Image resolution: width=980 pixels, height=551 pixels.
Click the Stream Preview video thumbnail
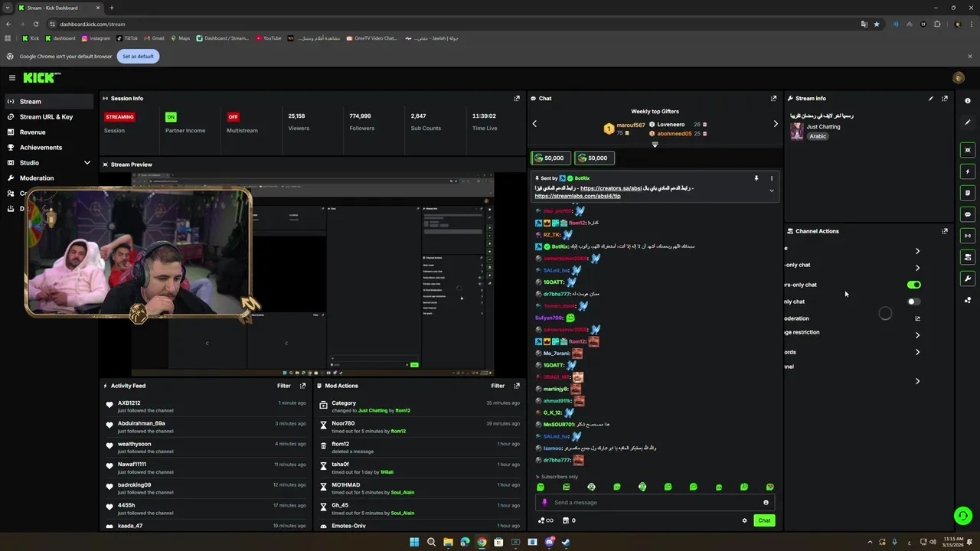pos(312,274)
